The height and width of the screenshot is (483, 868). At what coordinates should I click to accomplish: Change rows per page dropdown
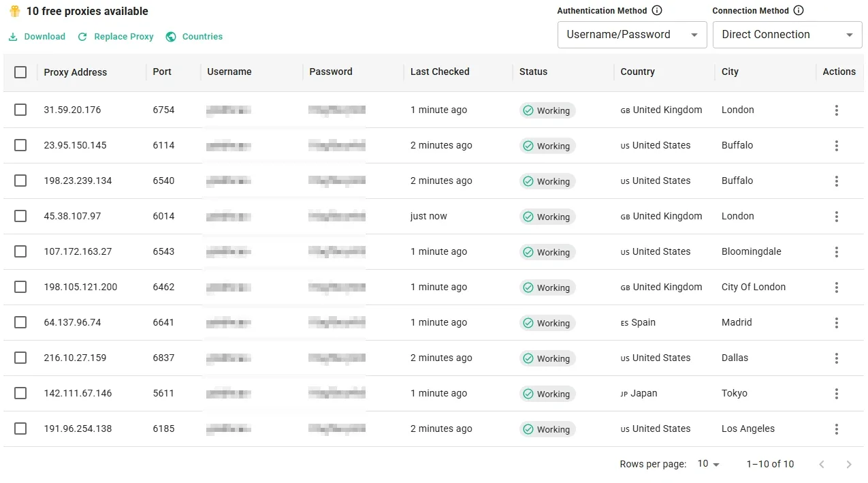[708, 464]
